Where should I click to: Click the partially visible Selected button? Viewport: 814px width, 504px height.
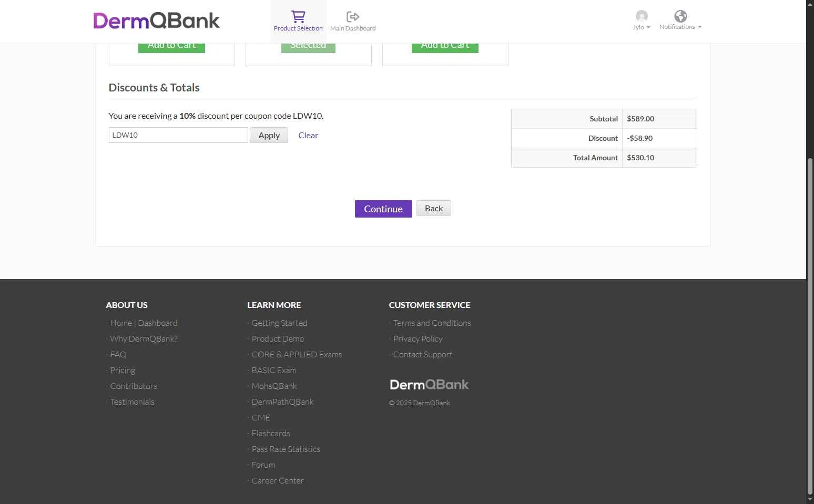(x=308, y=48)
